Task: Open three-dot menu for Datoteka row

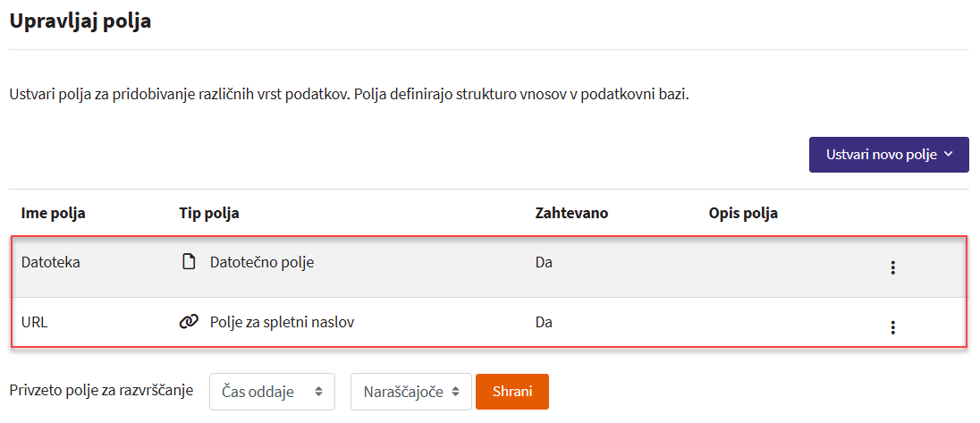Action: point(892,267)
